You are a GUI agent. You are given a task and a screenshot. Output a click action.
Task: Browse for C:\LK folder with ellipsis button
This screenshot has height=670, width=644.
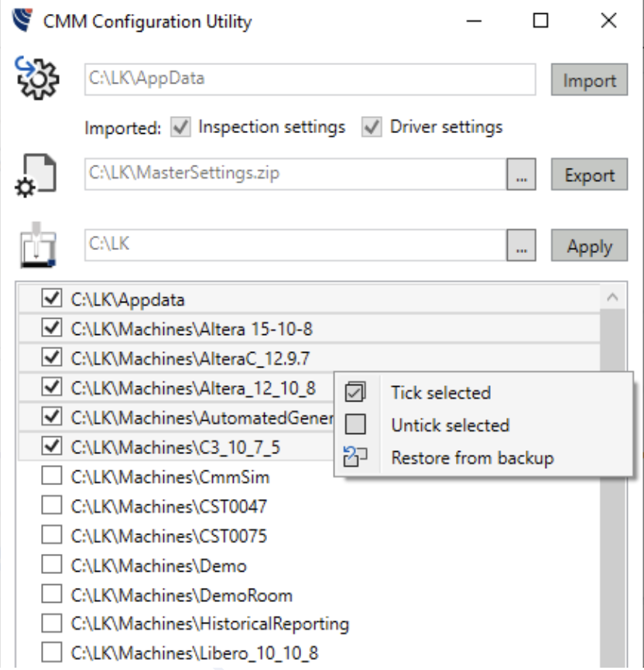pos(521,246)
